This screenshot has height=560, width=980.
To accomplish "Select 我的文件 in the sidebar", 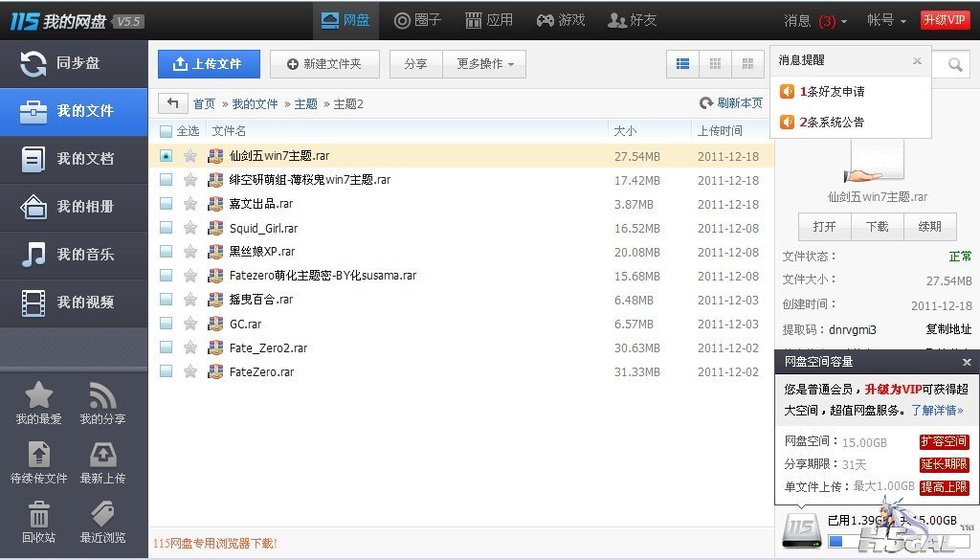I will click(74, 111).
